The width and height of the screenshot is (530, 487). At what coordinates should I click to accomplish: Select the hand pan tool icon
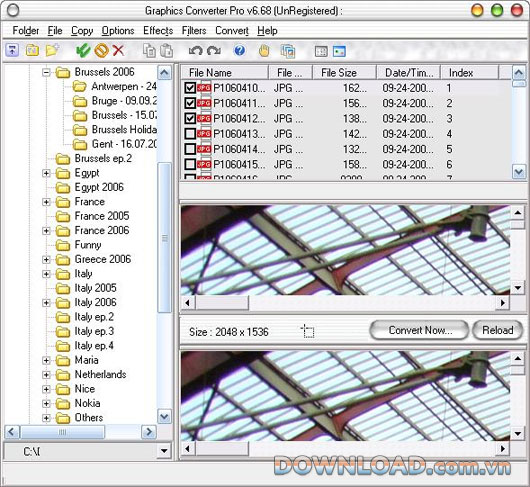coord(264,51)
